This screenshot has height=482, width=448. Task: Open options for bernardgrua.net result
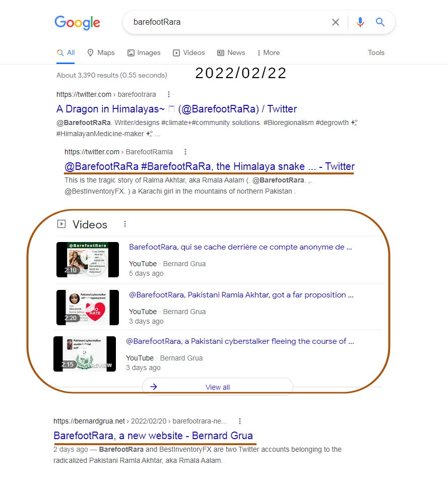pos(240,421)
